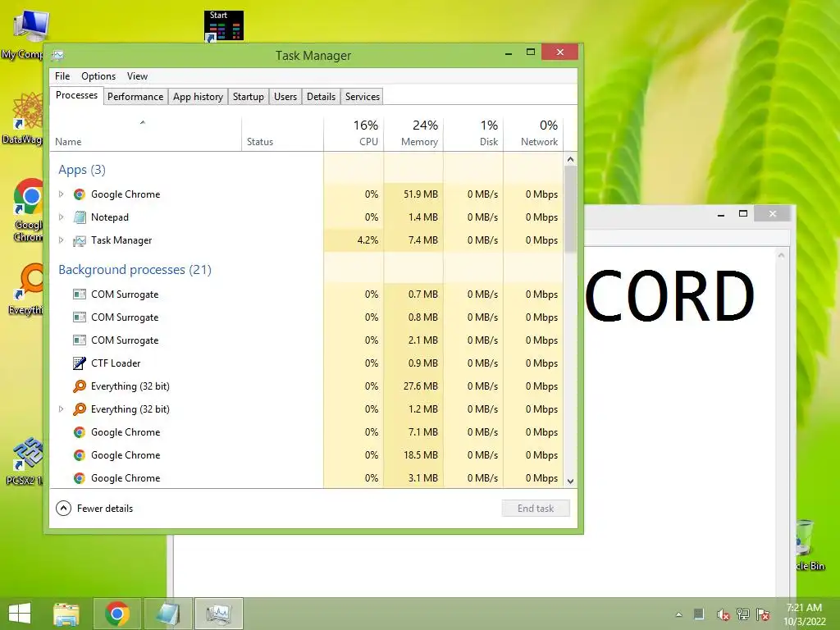The image size is (840, 630).
Task: Select background Google Chrome row with 18.5 MB
Action: coord(307,455)
